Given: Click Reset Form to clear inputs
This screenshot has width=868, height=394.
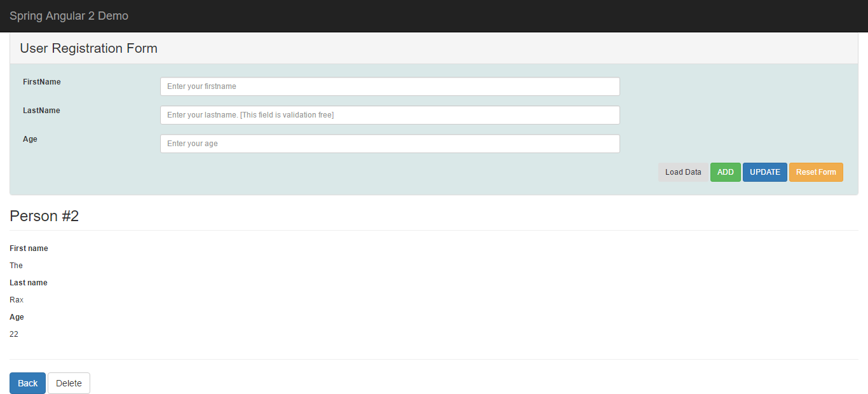Looking at the screenshot, I should pyautogui.click(x=816, y=172).
